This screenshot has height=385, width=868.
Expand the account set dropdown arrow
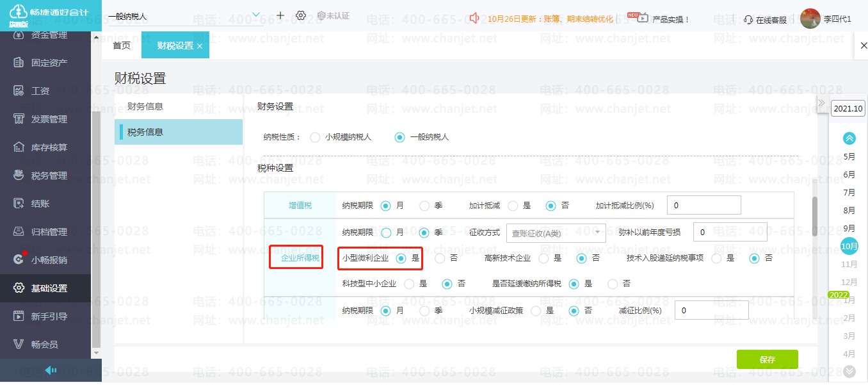click(x=256, y=15)
